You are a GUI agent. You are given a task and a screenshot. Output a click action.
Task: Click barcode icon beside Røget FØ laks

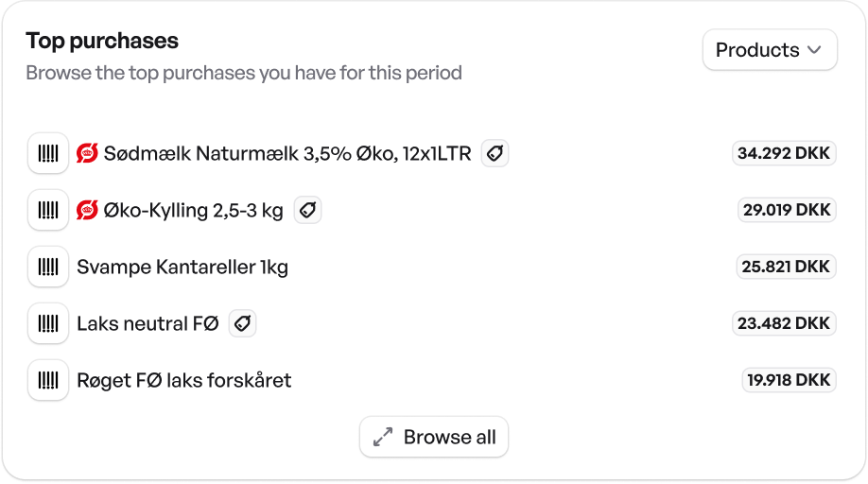click(48, 380)
